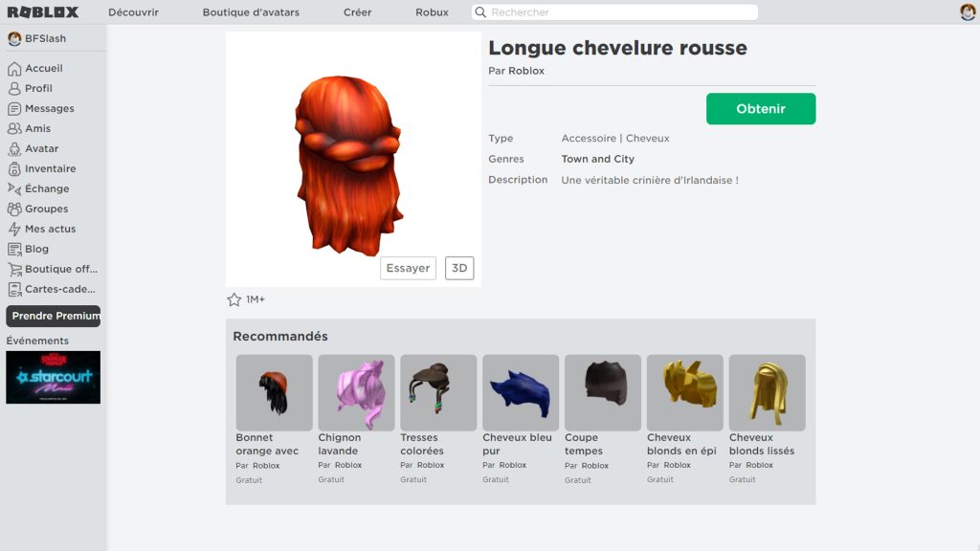Image resolution: width=980 pixels, height=551 pixels.
Task: Click the Rechercher search field
Action: pyautogui.click(x=612, y=11)
